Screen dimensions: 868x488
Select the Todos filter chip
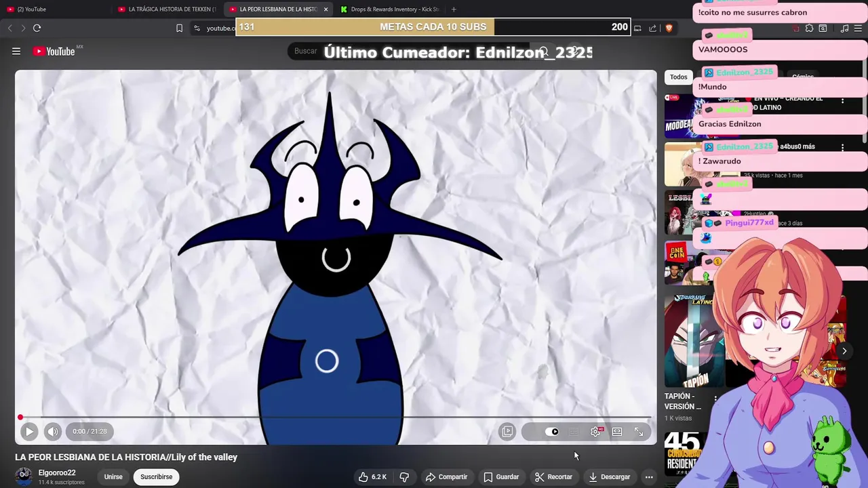coord(679,77)
